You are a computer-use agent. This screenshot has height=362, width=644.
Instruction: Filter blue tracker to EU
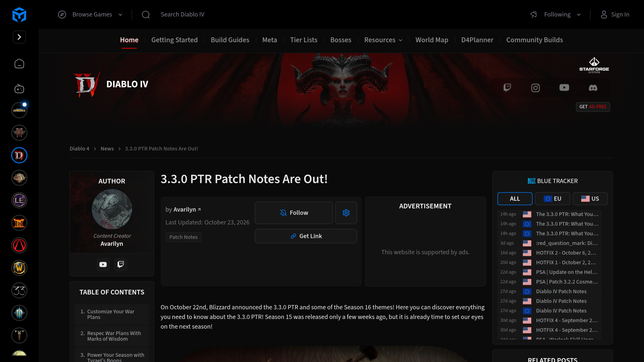[552, 199]
